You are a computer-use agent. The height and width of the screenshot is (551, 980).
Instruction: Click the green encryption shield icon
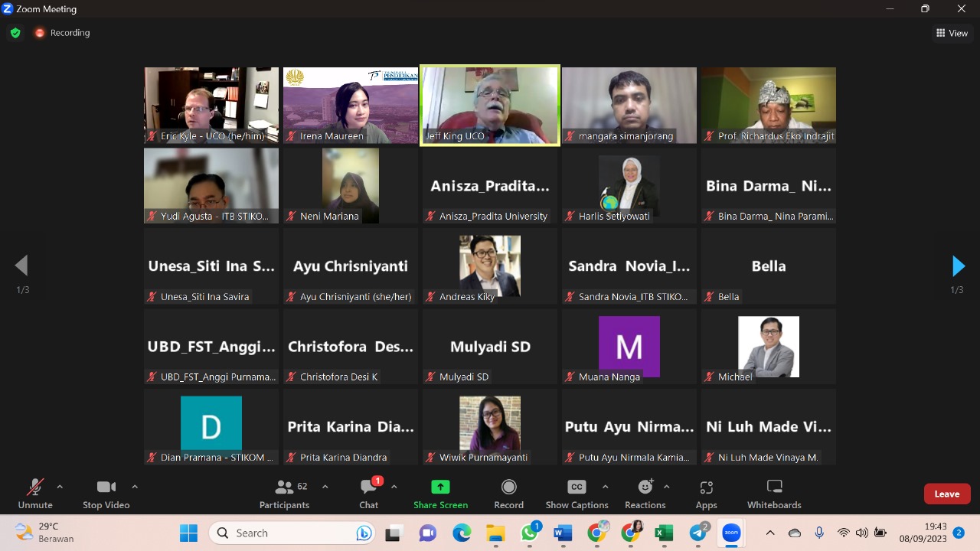click(15, 33)
